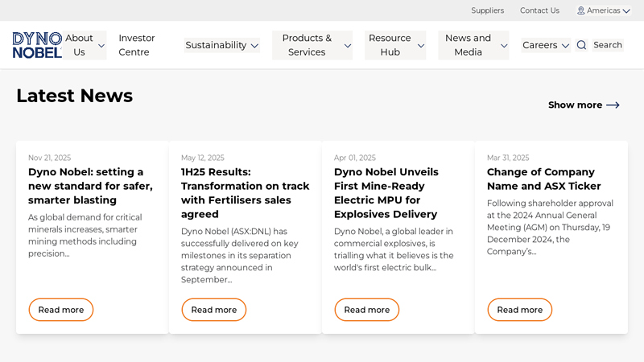Go to Investor Centre
Image resolution: width=644 pixels, height=362 pixels.
point(137,45)
